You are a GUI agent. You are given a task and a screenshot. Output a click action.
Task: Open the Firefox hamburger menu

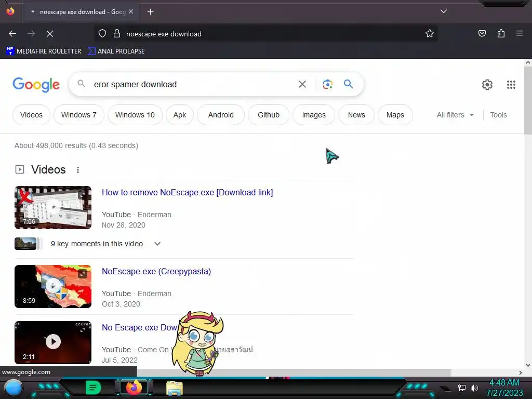pos(519,33)
